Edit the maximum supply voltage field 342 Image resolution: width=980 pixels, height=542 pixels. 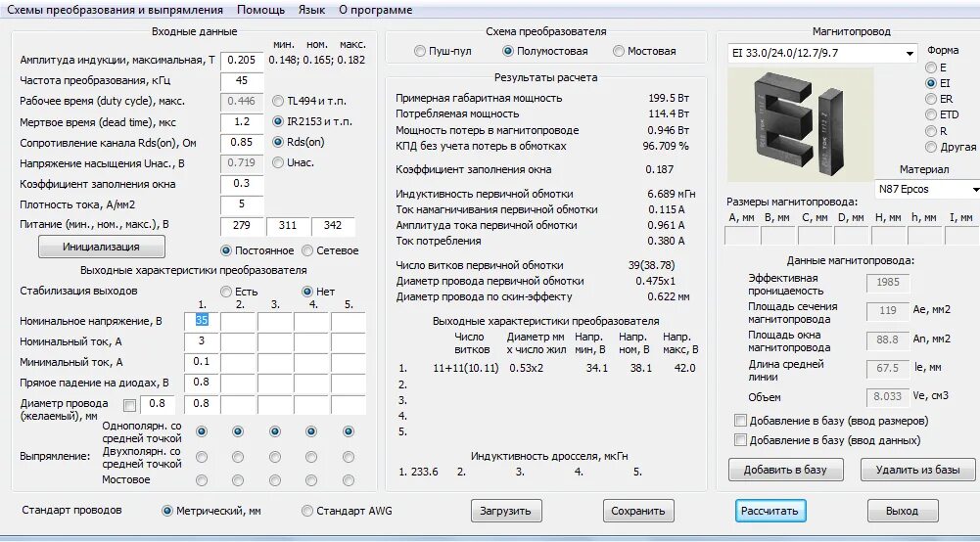333,225
